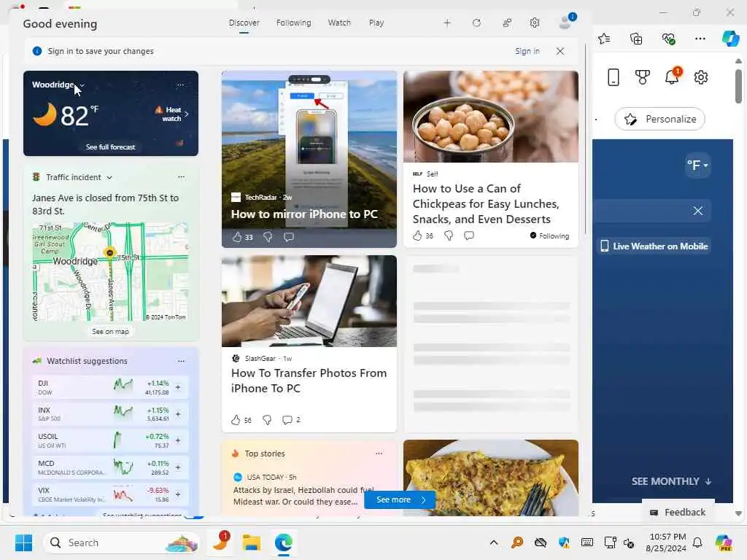Show hidden system tray icons
The width and height of the screenshot is (747, 560).
[494, 542]
